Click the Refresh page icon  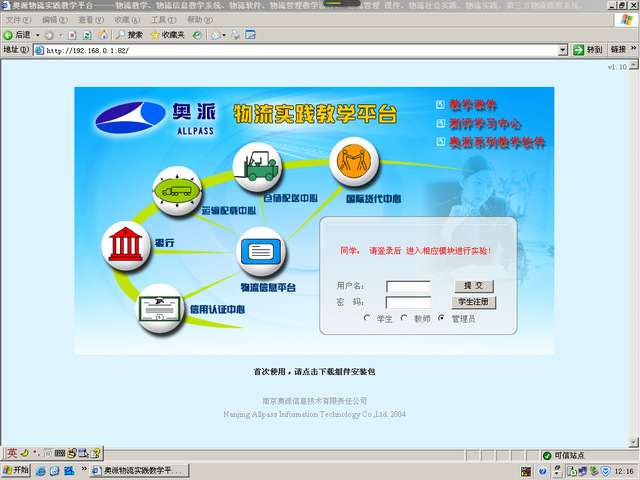coord(87,35)
